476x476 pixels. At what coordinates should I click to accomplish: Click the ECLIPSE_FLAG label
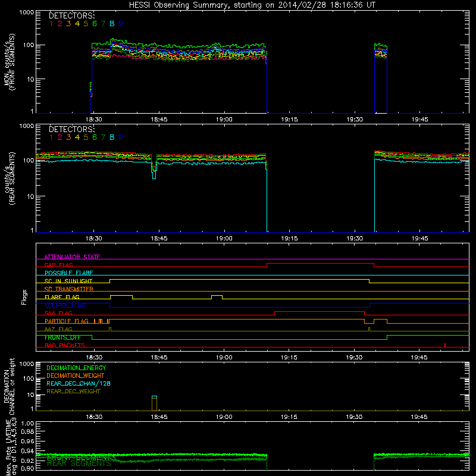point(65,305)
